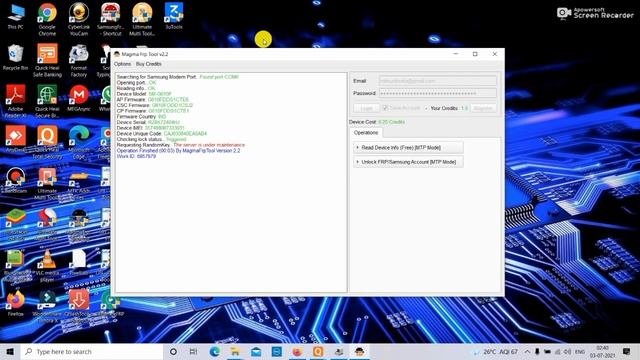The width and height of the screenshot is (640, 360).
Task: Open the Recycle Bin
Action: point(16,58)
